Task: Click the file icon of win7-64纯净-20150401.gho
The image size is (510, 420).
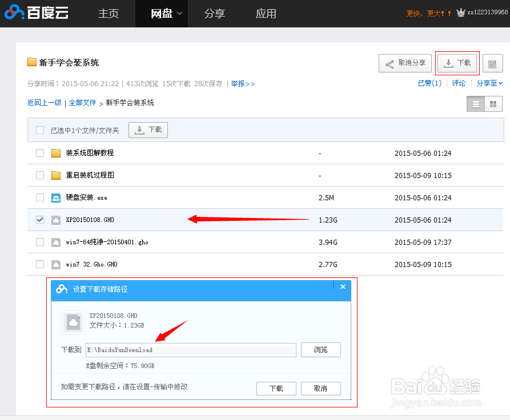Action: coord(55,241)
